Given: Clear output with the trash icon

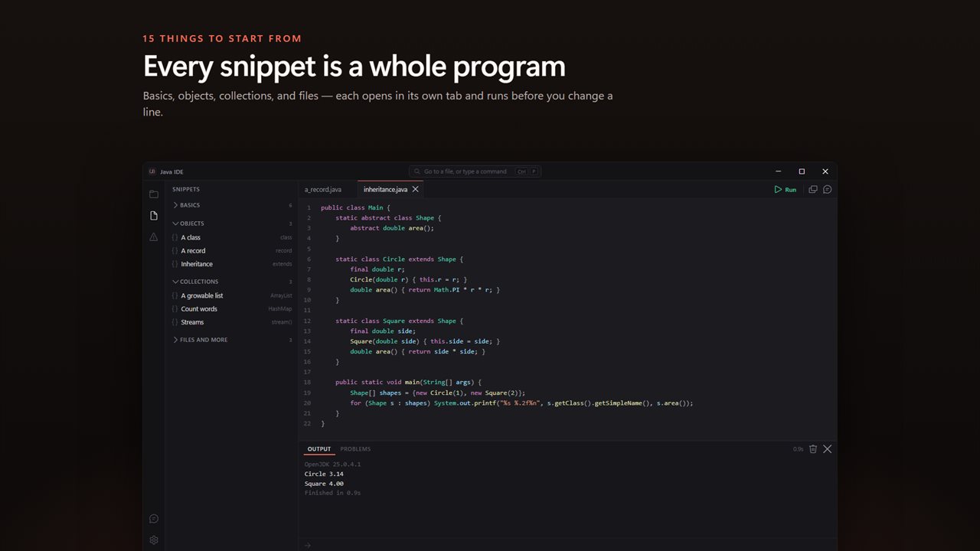Looking at the screenshot, I should coord(813,449).
